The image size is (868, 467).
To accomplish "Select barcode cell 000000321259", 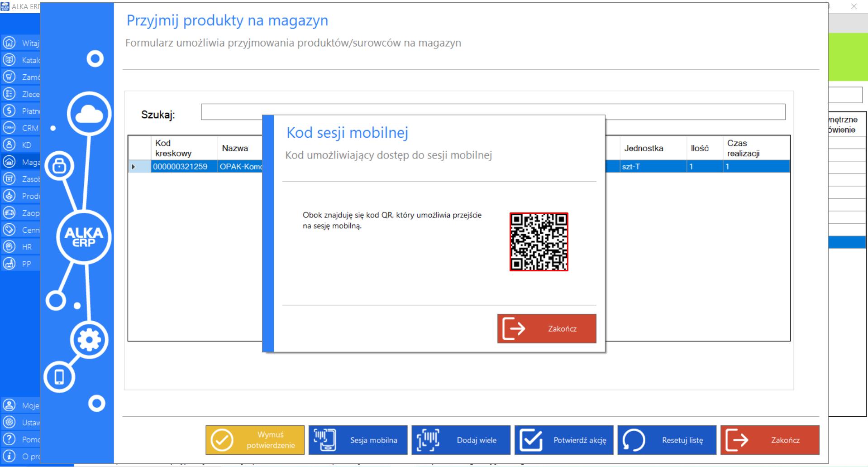I will point(184,166).
